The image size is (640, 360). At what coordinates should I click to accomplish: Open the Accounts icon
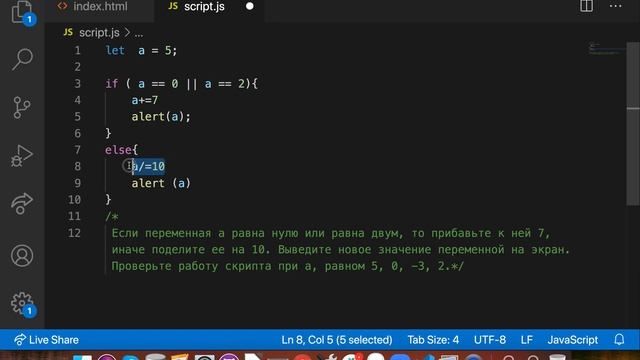point(22,256)
